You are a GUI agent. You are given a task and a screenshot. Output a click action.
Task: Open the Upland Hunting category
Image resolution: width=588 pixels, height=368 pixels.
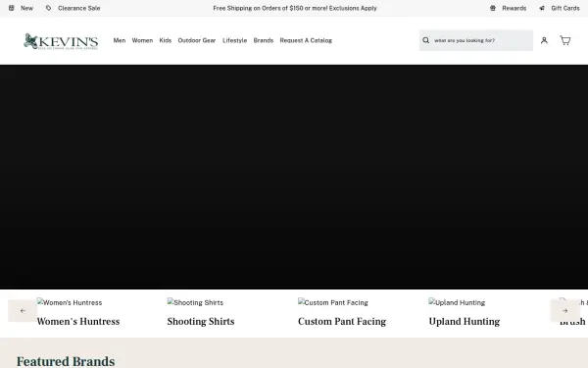pos(465,322)
